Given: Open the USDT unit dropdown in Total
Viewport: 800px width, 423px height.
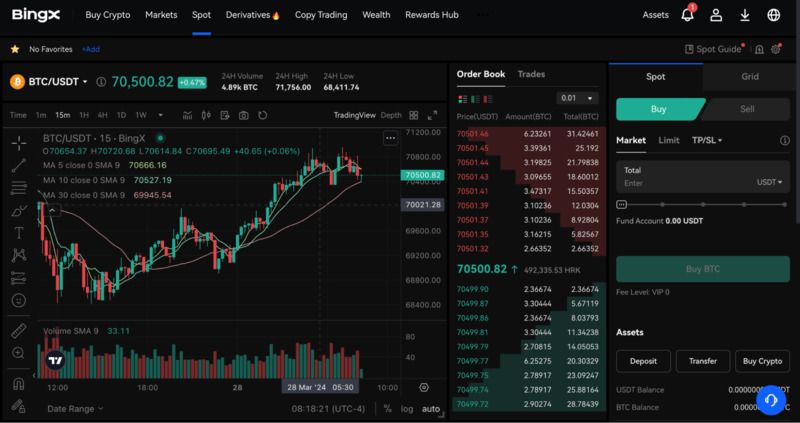Looking at the screenshot, I should pos(769,182).
